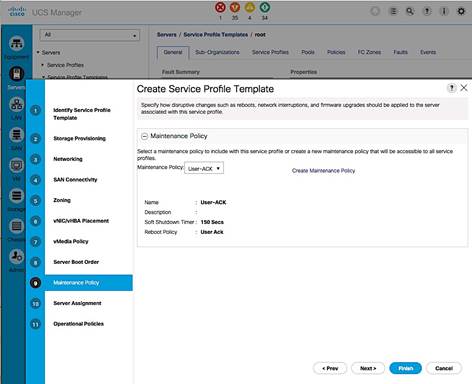The image size is (472, 384).
Task: Click the list menu icon in header
Action: tap(393, 12)
